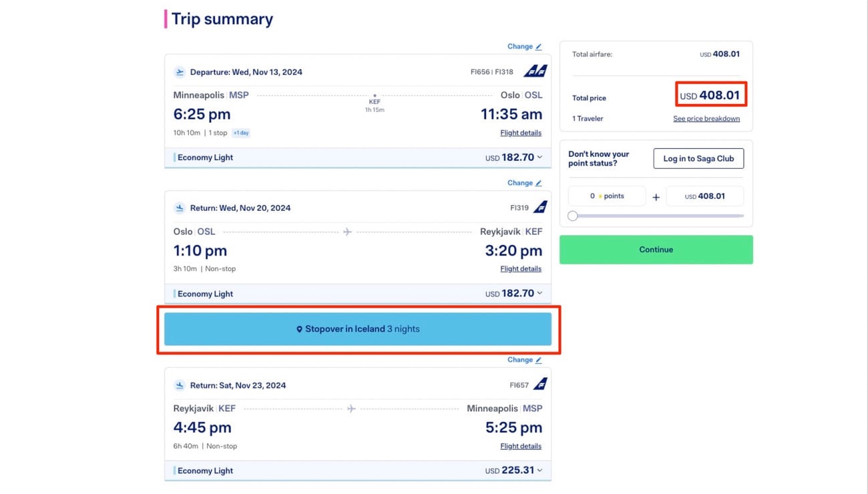The height and width of the screenshot is (494, 868).
Task: Open Flight details for the Minneapolis departure flight
Action: coord(521,132)
